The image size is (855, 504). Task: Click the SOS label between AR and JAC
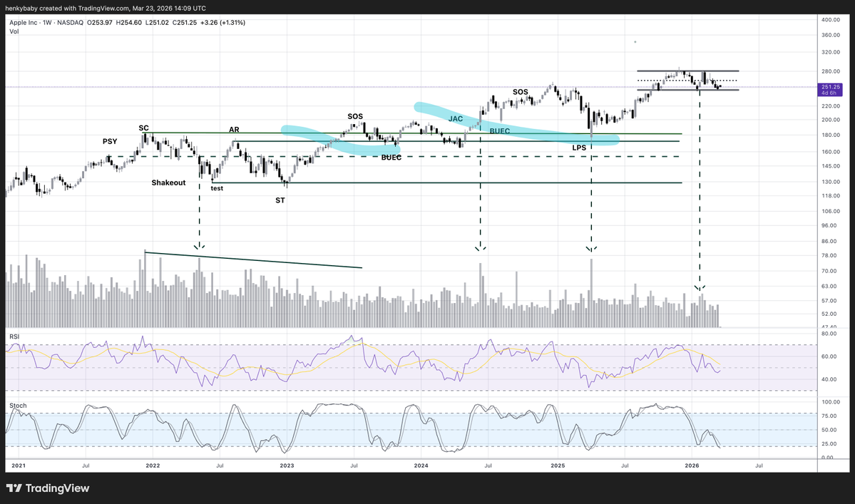[x=355, y=117]
